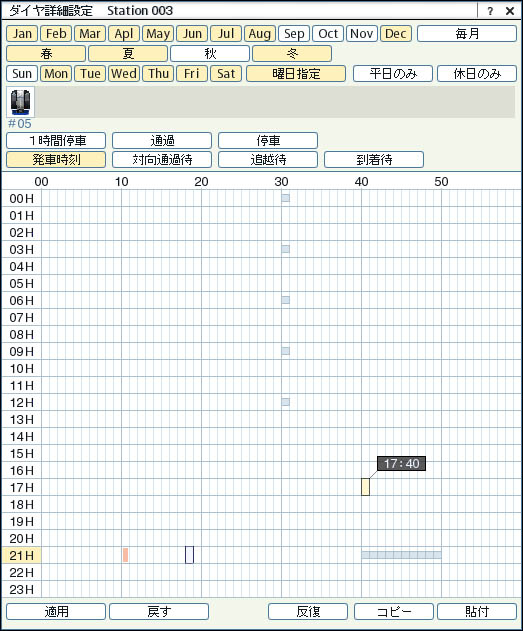Click the 貼付 paste button
Screen dimensions: 523x631
click(477, 612)
